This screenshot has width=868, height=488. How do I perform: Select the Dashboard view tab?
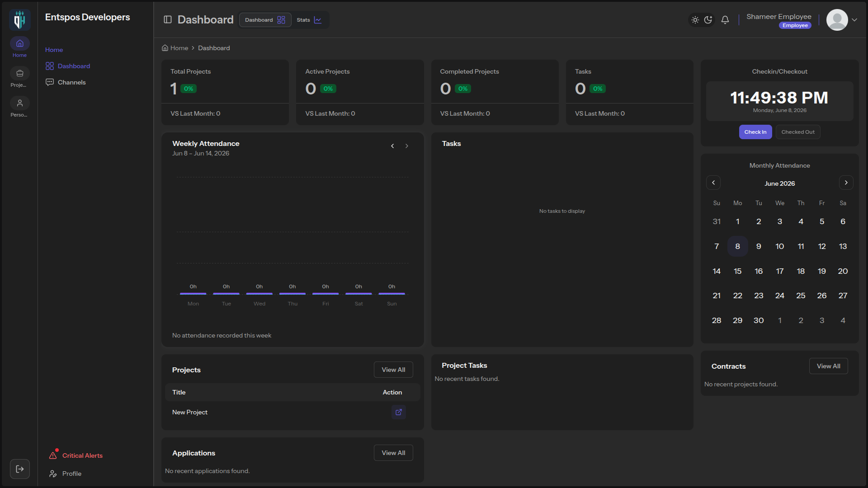coord(265,20)
